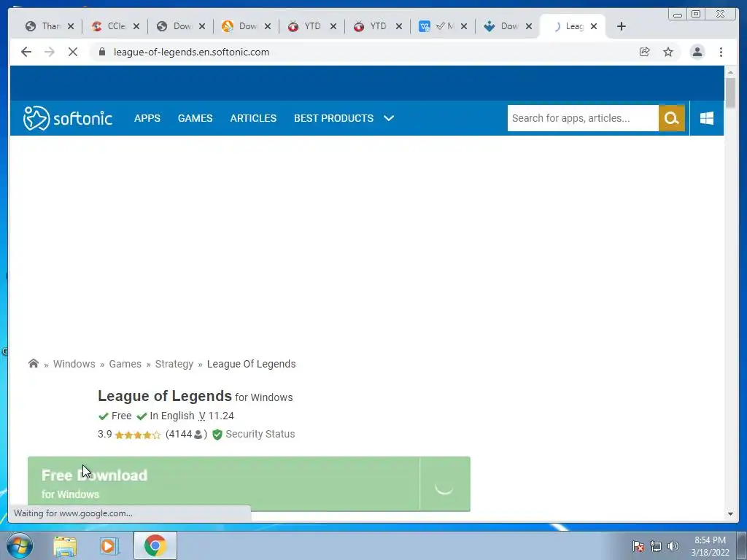Viewport: 747px width, 560px height.
Task: Expand the BEST PRODUCTS dropdown
Action: [x=344, y=118]
